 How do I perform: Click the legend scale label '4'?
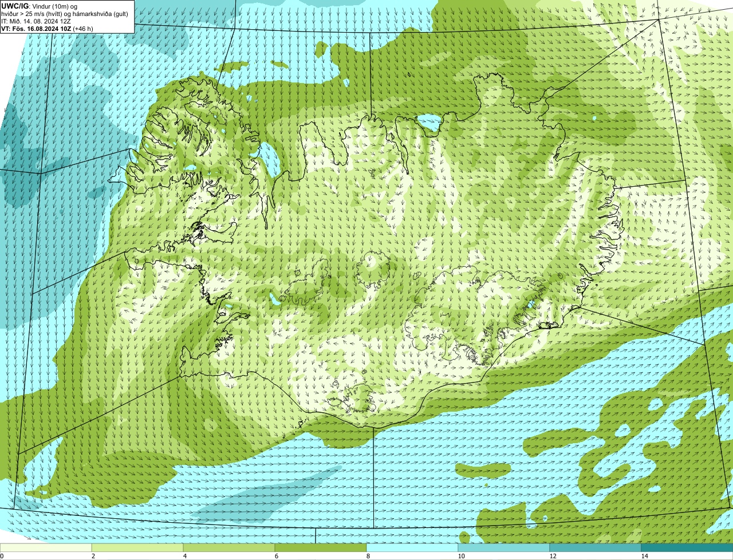pos(184,556)
